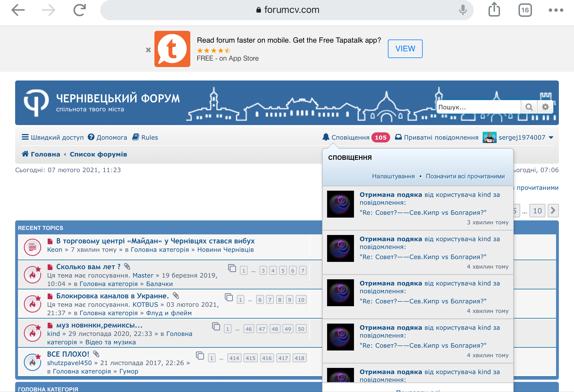This screenshot has width=574, height=392.
Task: Click the search magnifier icon in forum header
Action: (529, 107)
